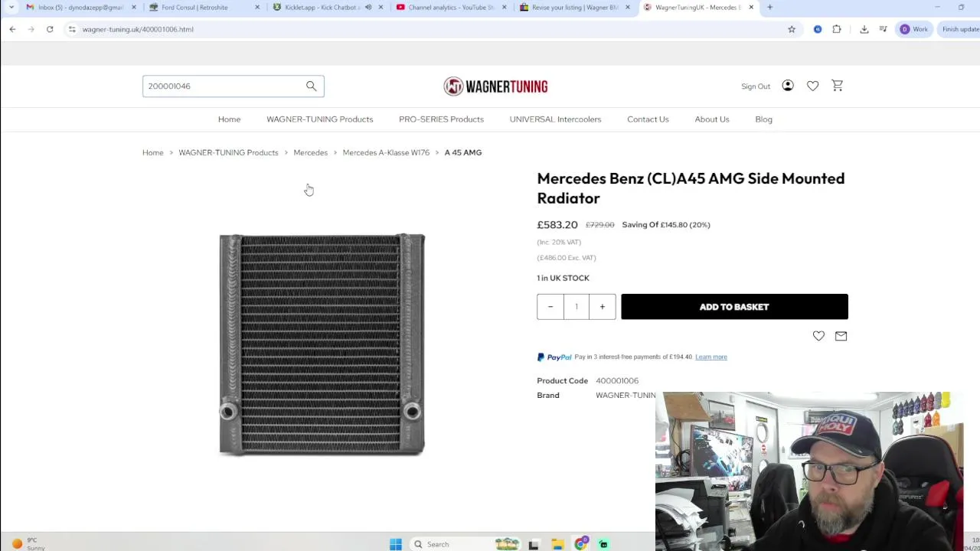
Task: Click the radiator product image
Action: [322, 344]
